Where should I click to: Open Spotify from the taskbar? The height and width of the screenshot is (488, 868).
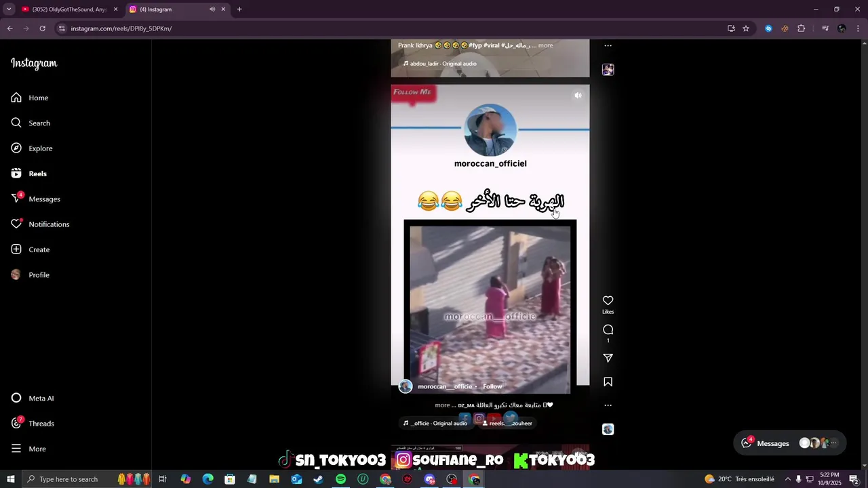coord(340,479)
